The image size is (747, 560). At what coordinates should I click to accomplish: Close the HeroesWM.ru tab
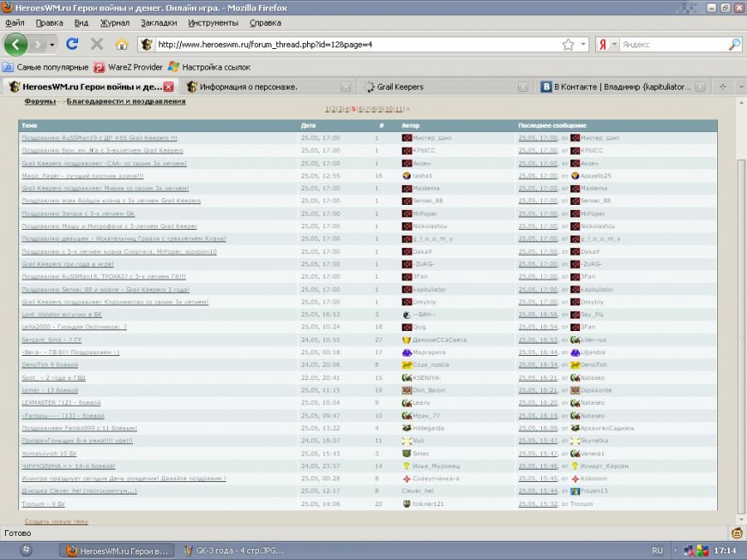coord(168,86)
